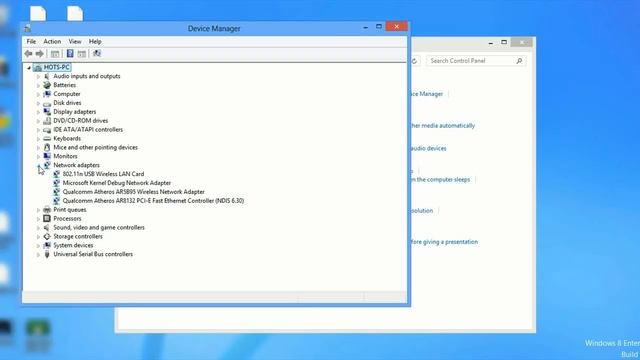
Task: Click the Universal Serial Bus controllers icon
Action: [47, 254]
